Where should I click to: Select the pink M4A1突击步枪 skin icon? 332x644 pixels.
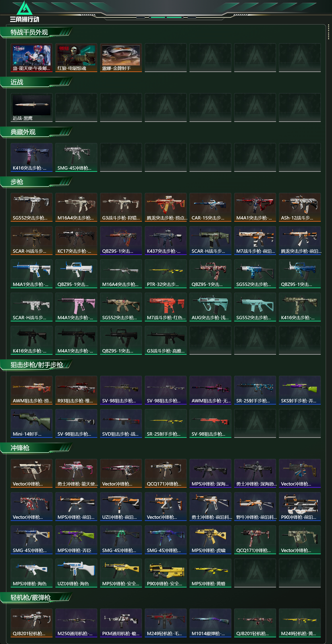76,307
